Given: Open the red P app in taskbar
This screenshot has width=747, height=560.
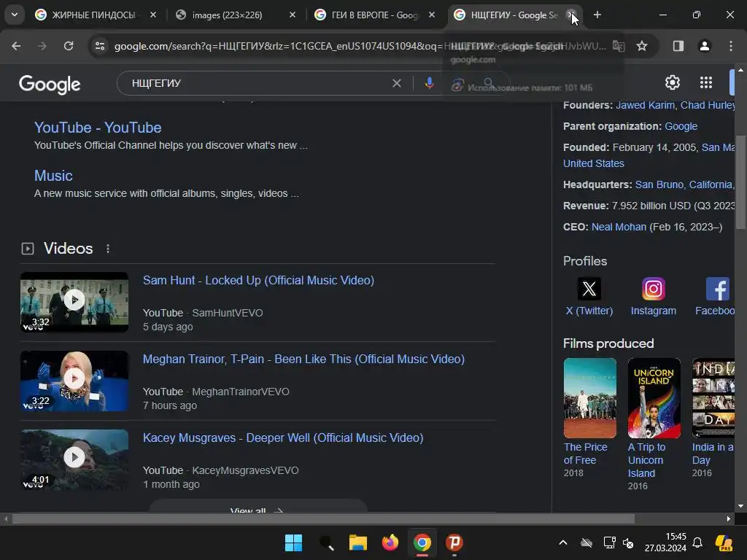Looking at the screenshot, I should tap(454, 542).
